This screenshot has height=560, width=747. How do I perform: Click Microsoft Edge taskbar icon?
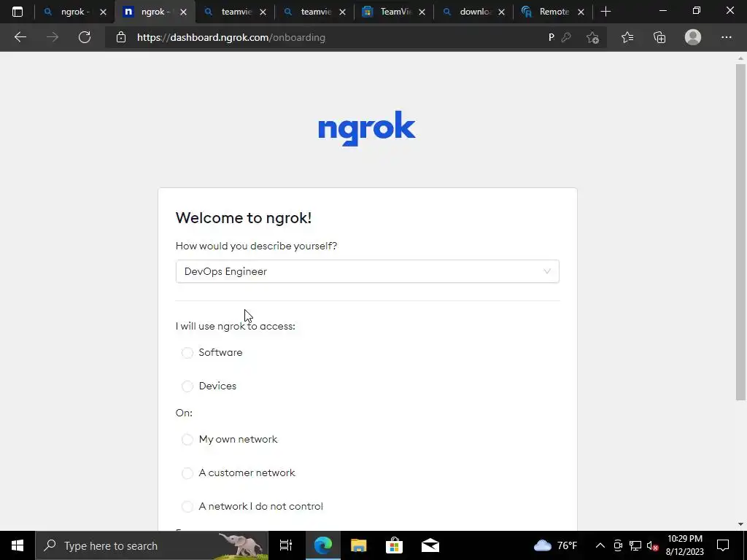point(322,545)
